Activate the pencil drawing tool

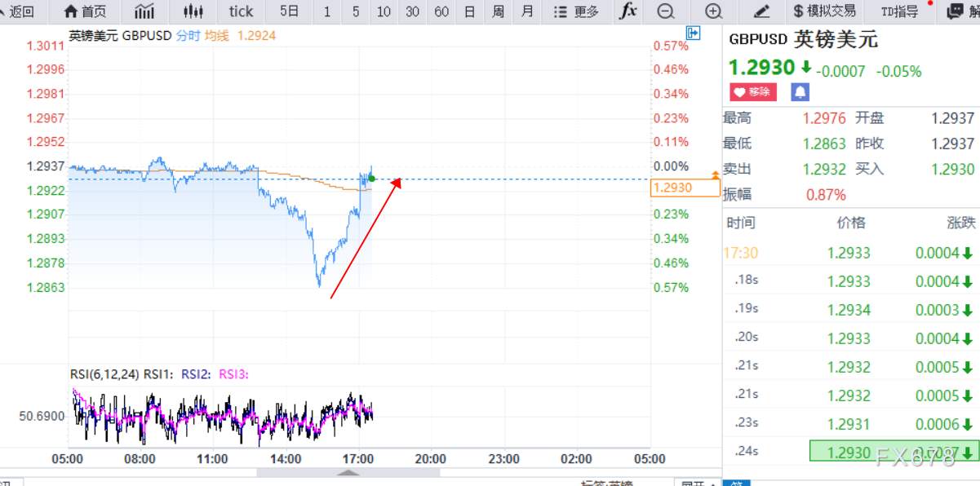(x=762, y=11)
